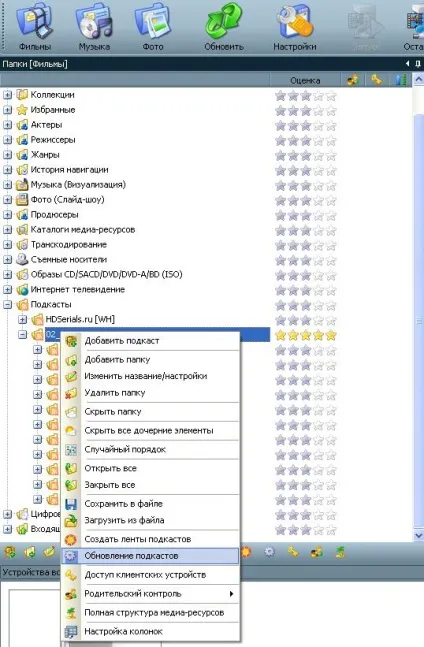Click the add folder icon in bottom toolbar

pos(30,552)
